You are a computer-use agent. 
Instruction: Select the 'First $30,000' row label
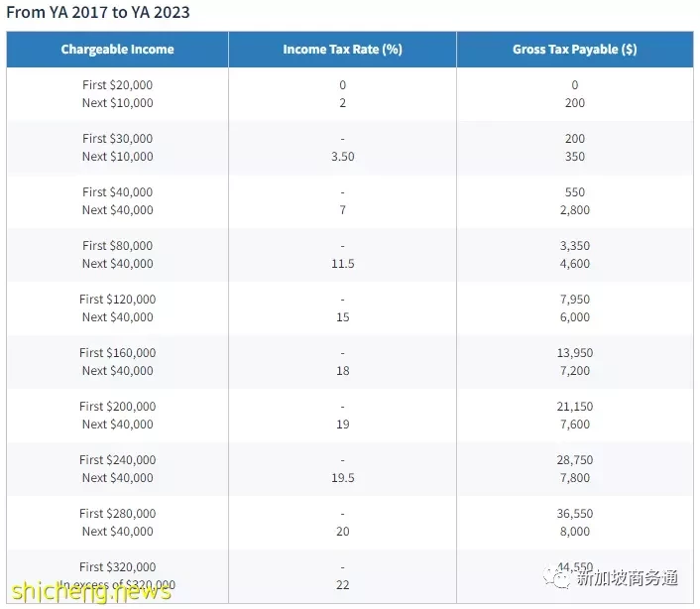click(117, 139)
